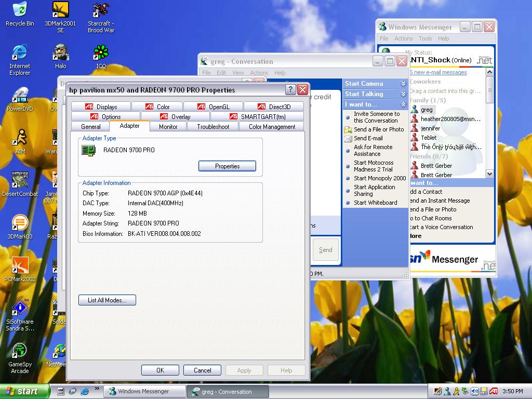This screenshot has height=399, width=532.
Task: Click the ATI tray icon in system tray
Action: (x=494, y=391)
